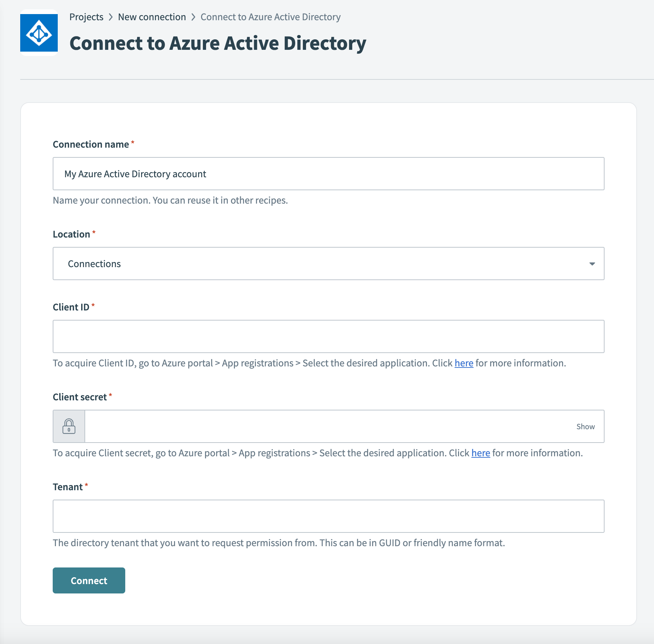654x644 pixels.
Task: Click the lock icon beside Client secret field
Action: point(69,426)
